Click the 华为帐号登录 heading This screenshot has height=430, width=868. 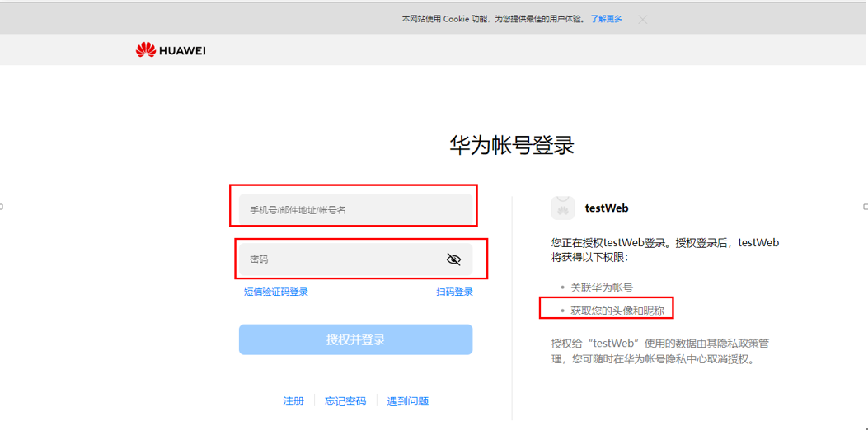click(512, 146)
